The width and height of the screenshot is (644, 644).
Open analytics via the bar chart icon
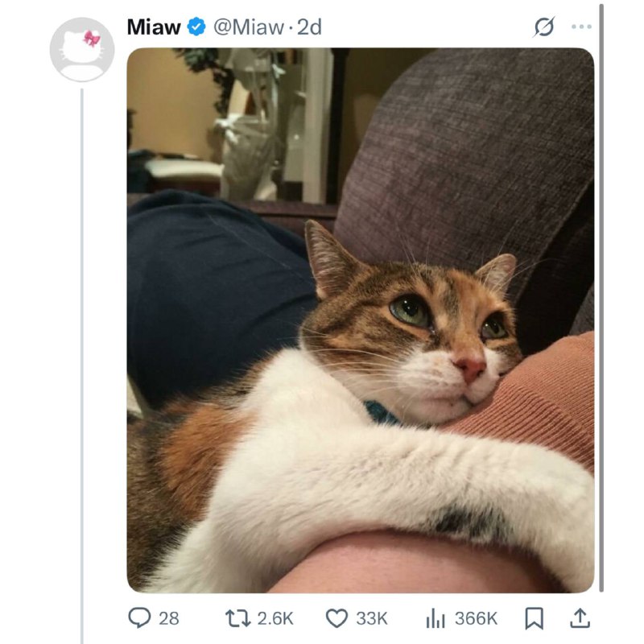point(436,617)
